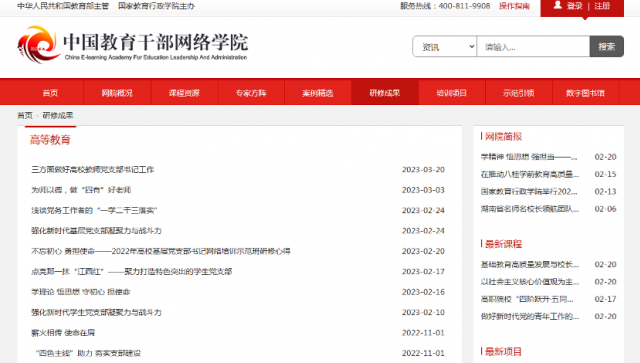Viewport: 640px width, 363px height.
Task: Open the 资讯 search category dropdown
Action: pyautogui.click(x=444, y=47)
